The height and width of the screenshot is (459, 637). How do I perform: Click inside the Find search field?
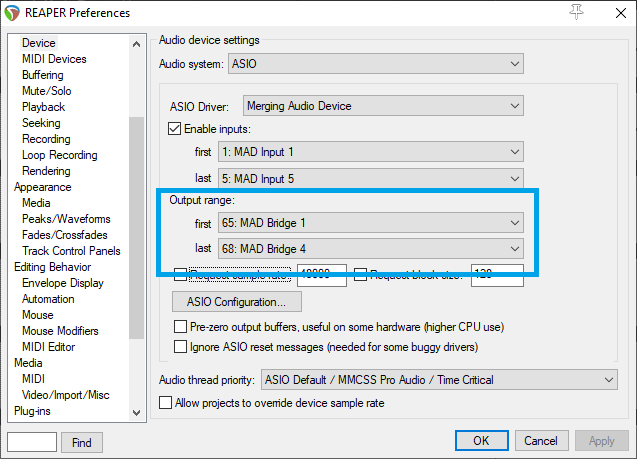32,442
